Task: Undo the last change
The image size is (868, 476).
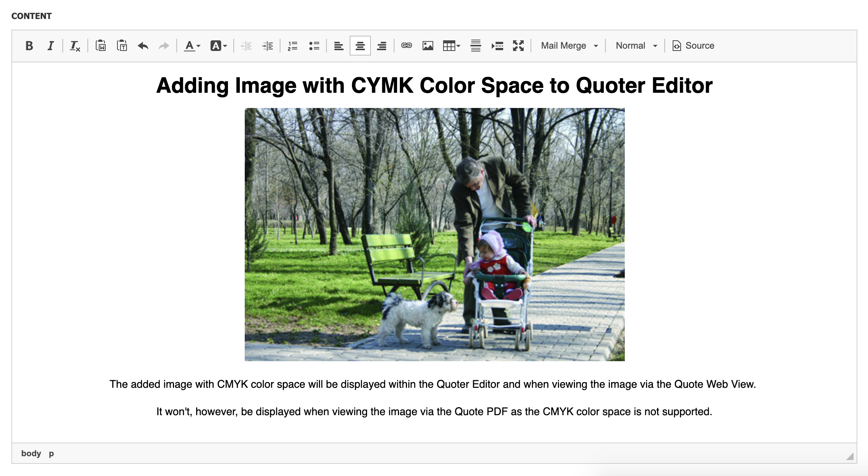Action: coord(143,46)
